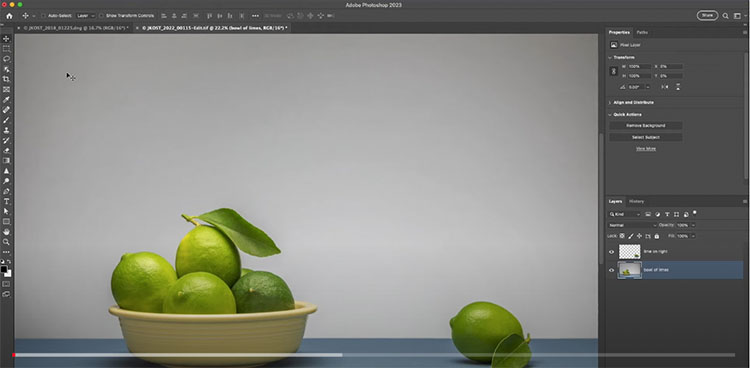
Task: Select the Gradient tool
Action: (6, 160)
